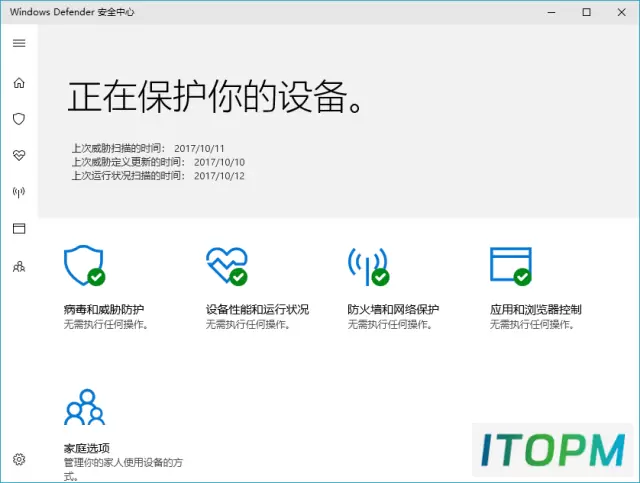Open the heart device health sidebar icon
Screen dimensions: 640x483
19,155
